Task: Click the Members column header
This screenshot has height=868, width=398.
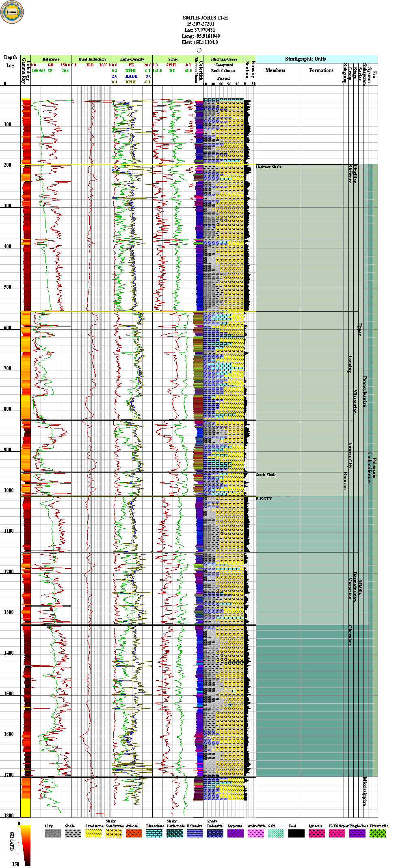Action: coord(275,70)
